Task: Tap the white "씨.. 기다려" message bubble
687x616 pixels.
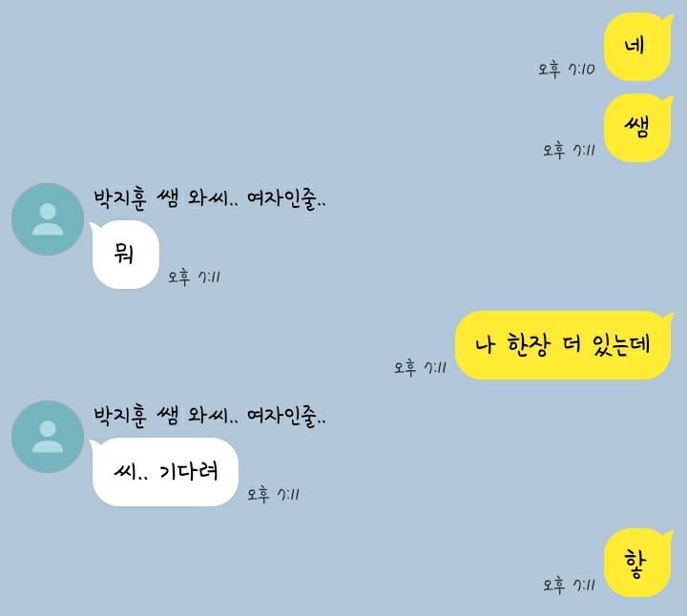Action: pyautogui.click(x=164, y=472)
